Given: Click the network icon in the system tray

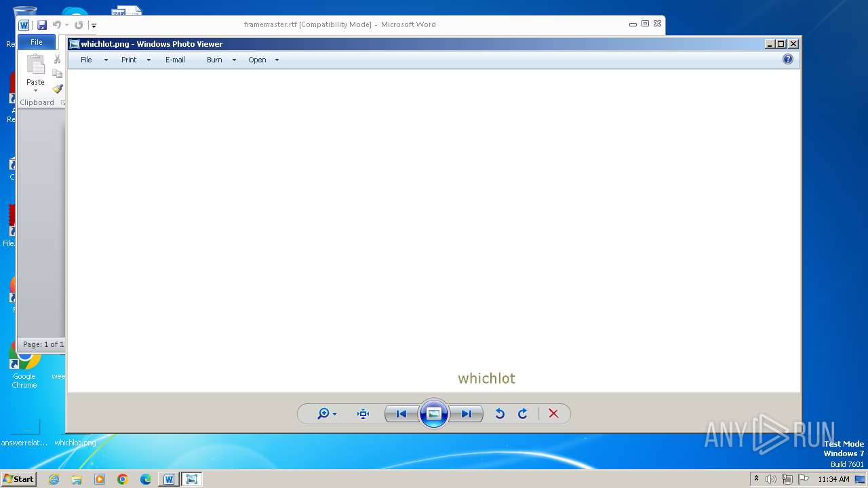Looking at the screenshot, I should tap(787, 479).
